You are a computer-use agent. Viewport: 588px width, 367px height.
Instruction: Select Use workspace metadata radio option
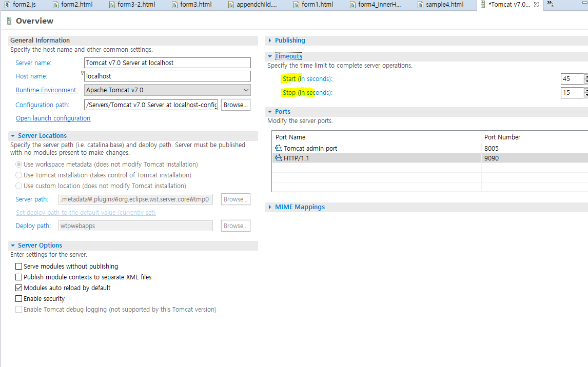(x=18, y=164)
